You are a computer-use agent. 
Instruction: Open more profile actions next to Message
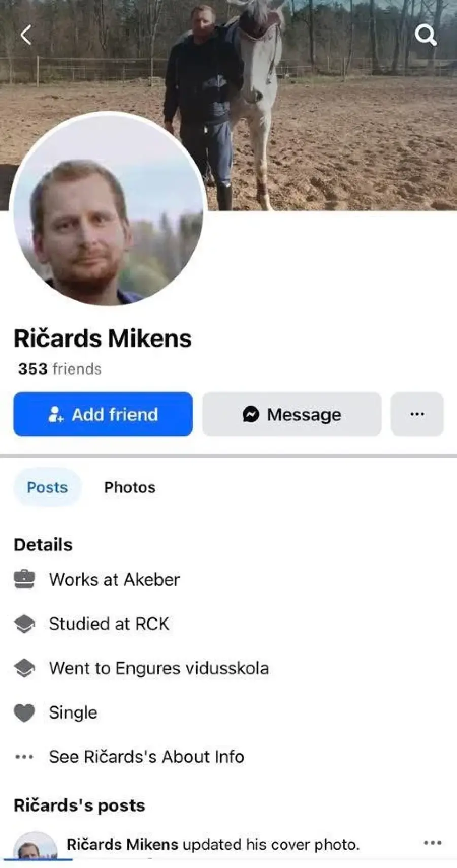(417, 414)
